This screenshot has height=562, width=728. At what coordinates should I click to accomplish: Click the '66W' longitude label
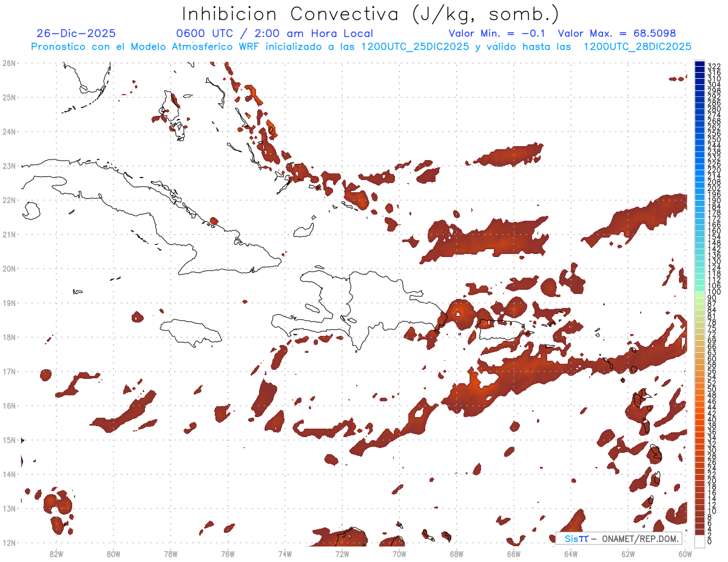coord(514,554)
